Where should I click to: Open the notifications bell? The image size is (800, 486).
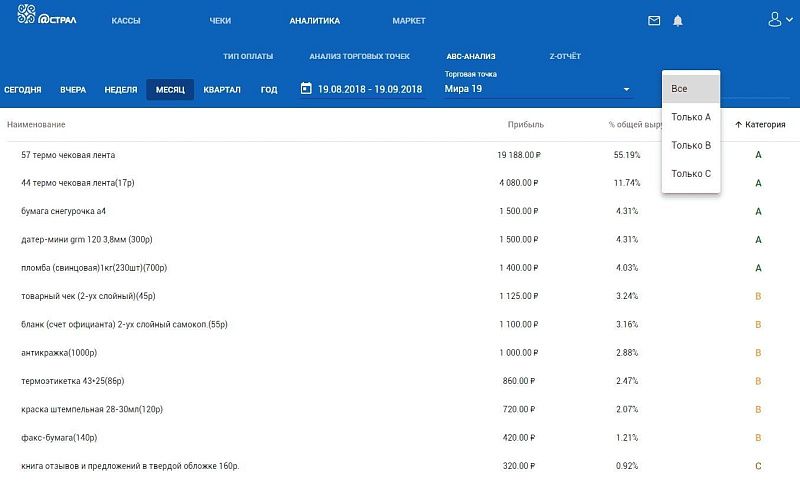[x=678, y=20]
